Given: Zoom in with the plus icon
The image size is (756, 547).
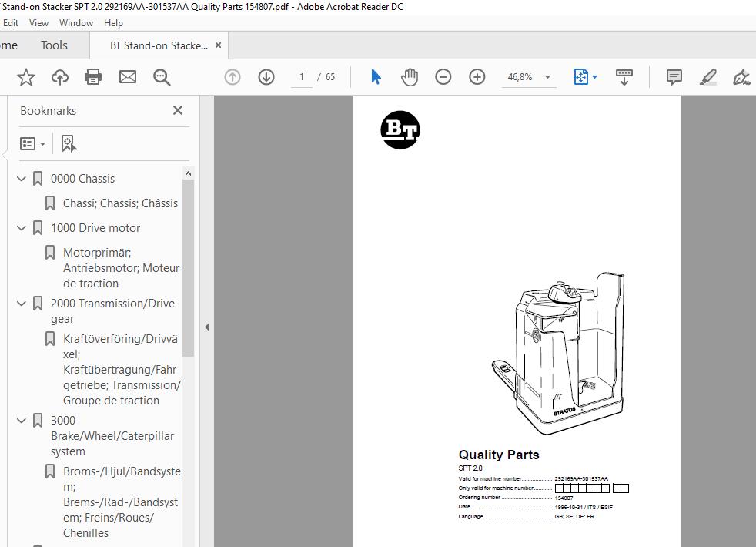Looking at the screenshot, I should click(477, 77).
